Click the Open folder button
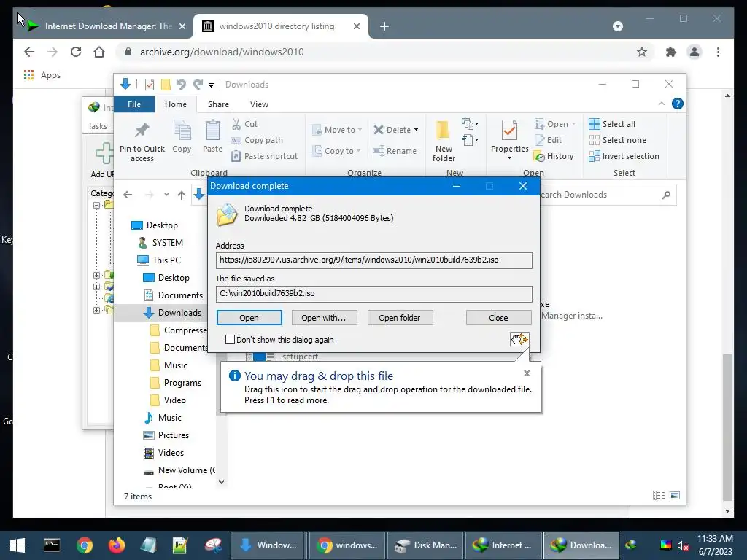747x560 pixels. (x=400, y=318)
